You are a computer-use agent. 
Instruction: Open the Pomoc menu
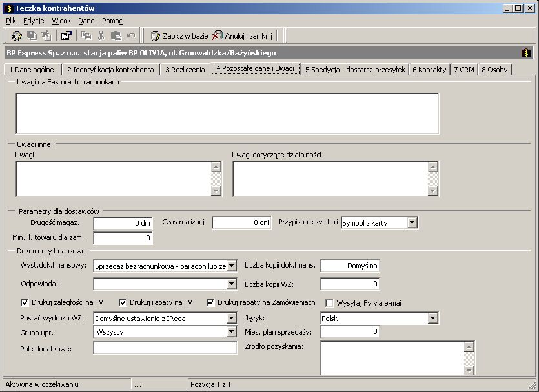(112, 21)
